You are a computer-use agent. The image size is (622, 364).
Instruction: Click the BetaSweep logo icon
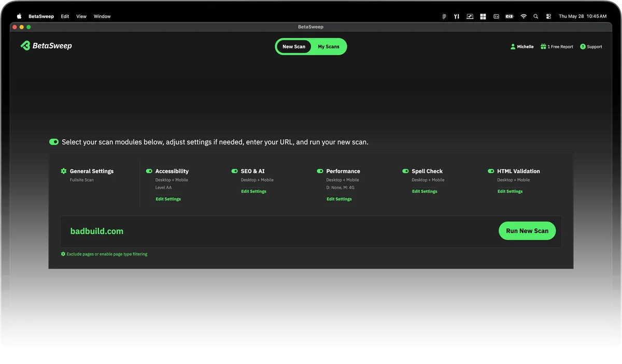pyautogui.click(x=25, y=46)
